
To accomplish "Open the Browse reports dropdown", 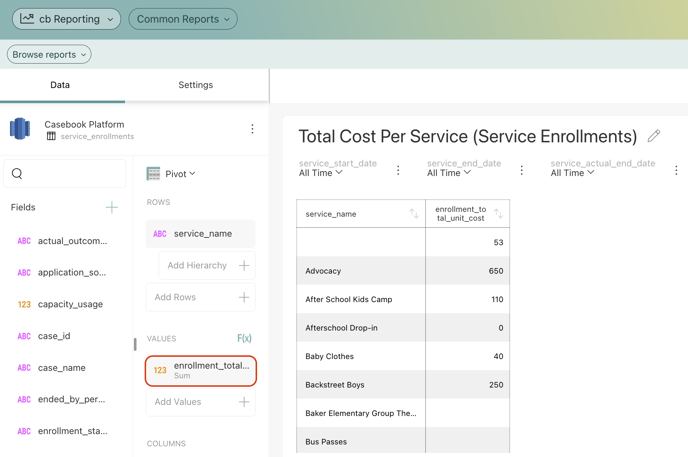I will coord(49,55).
